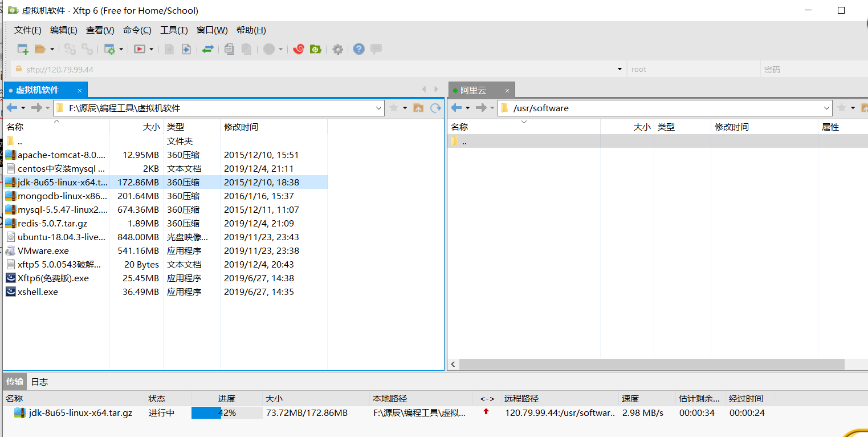Image resolution: width=868 pixels, height=437 pixels.
Task: Click the paste documents toolbar icon
Action: 246,49
